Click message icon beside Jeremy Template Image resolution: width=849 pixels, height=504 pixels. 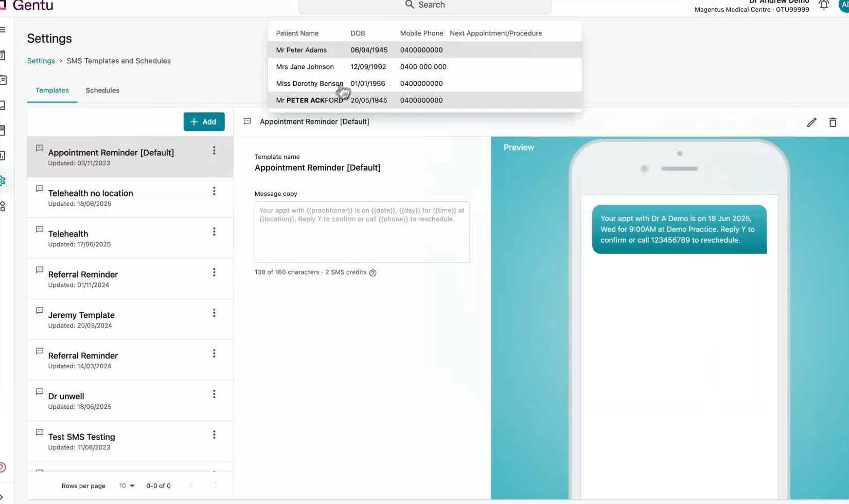[40, 311]
